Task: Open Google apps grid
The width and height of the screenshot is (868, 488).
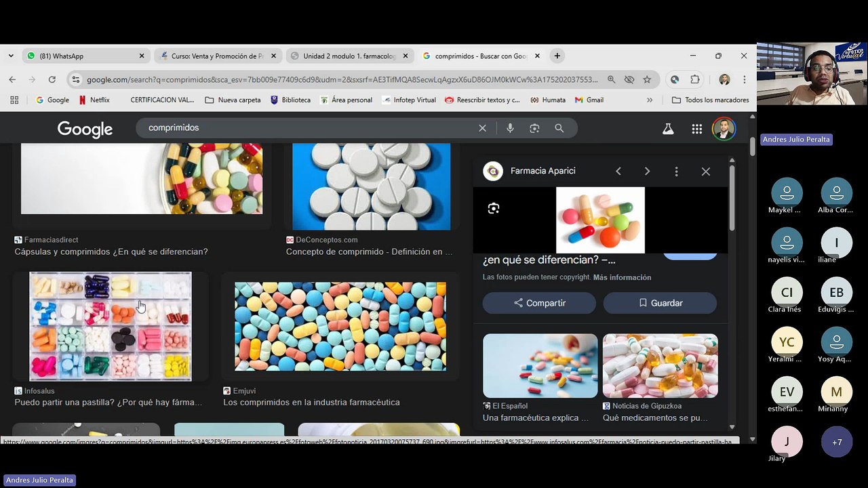Action: click(696, 129)
